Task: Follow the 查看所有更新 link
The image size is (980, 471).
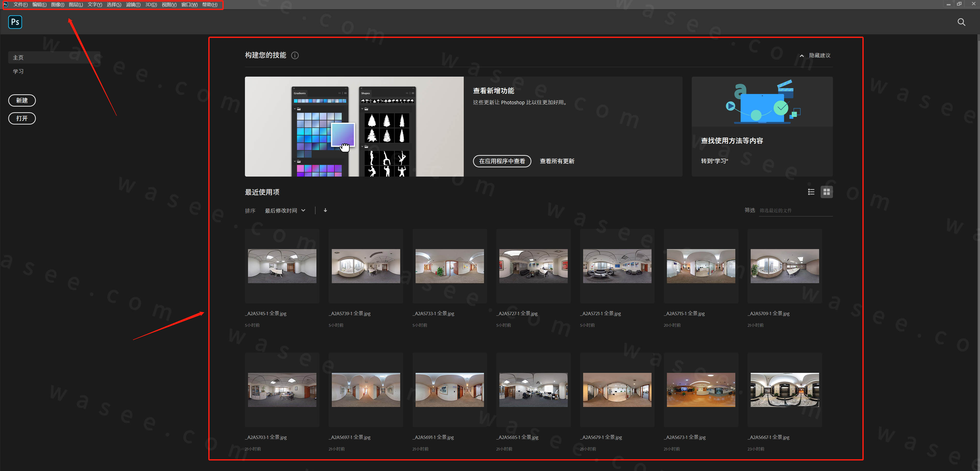Action: click(x=557, y=161)
